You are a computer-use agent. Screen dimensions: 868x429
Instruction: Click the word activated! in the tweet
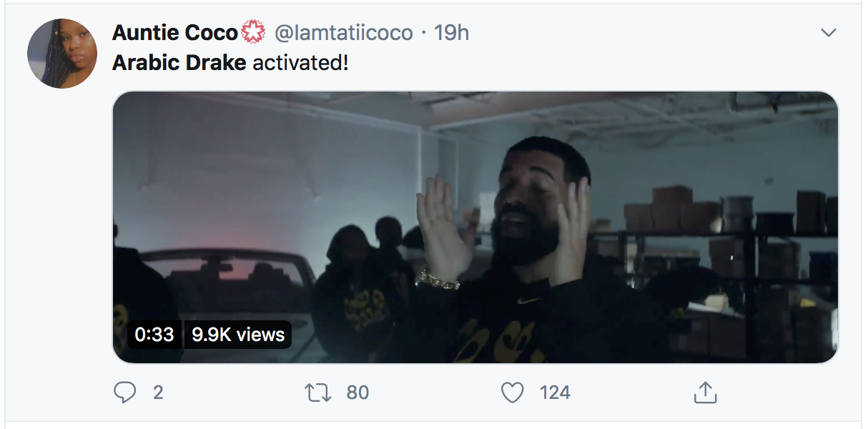301,63
